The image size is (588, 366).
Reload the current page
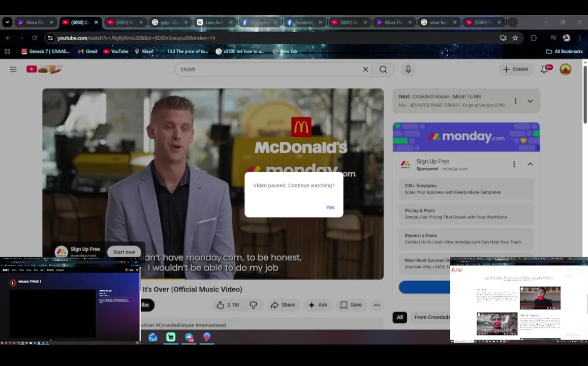click(x=35, y=38)
